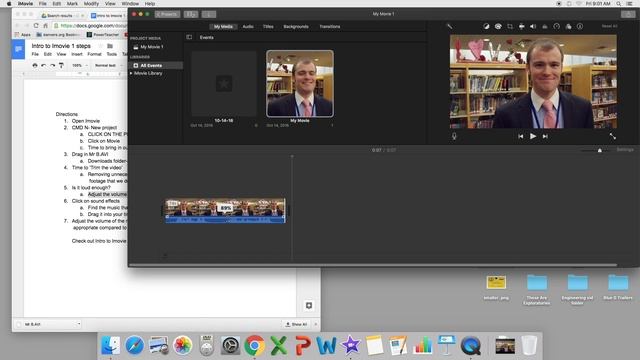
Task: Open the speed adjustment speedometer icon
Action: tap(556, 27)
